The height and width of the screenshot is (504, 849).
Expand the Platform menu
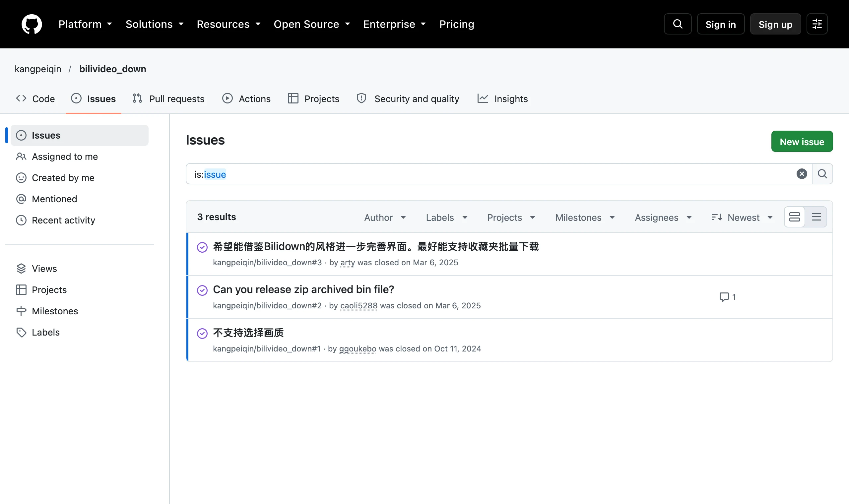(x=85, y=24)
